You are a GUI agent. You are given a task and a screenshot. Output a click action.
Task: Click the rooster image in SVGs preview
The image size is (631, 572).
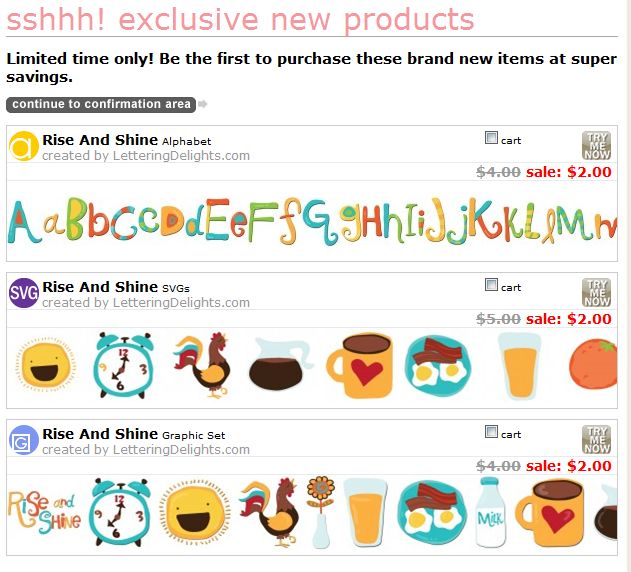point(202,365)
